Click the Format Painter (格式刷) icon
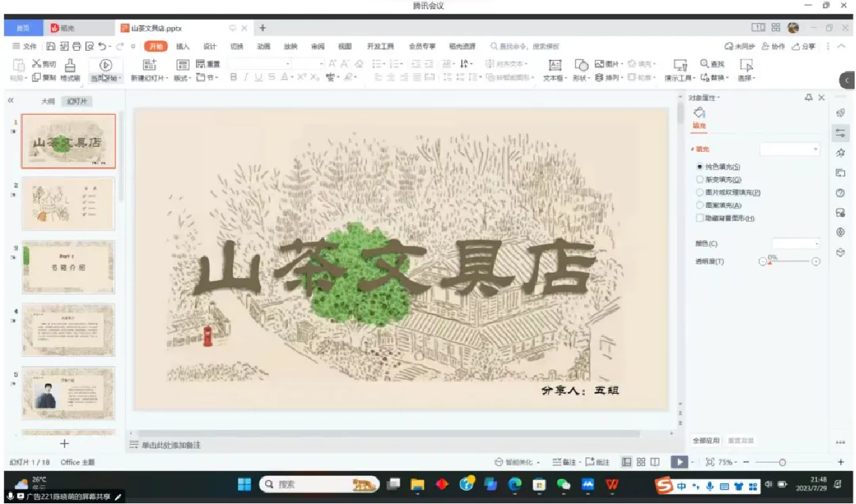The height and width of the screenshot is (504, 856). (x=70, y=66)
